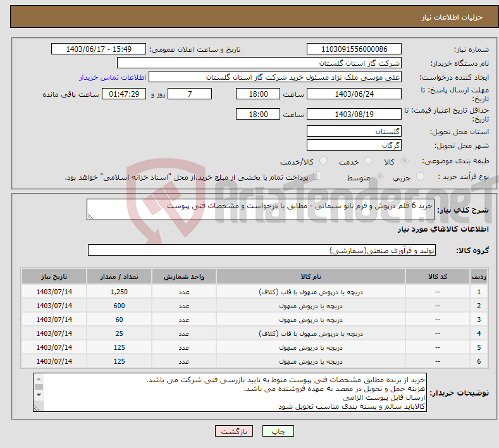Click the page title جزئیات اطلاعات نیاز
Screen dimensions: 499x448
point(452,17)
